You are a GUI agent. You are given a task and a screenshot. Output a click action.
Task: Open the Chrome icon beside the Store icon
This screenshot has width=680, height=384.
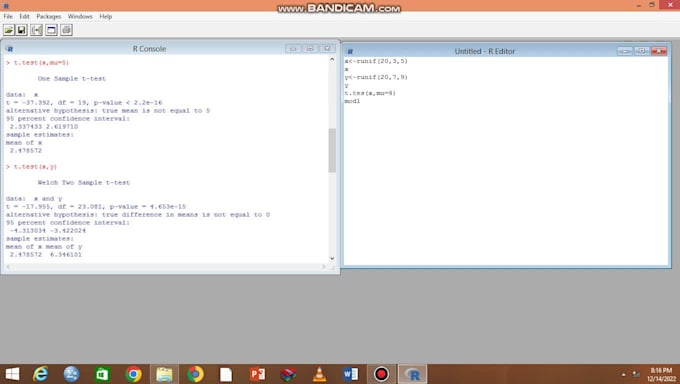coord(134,374)
